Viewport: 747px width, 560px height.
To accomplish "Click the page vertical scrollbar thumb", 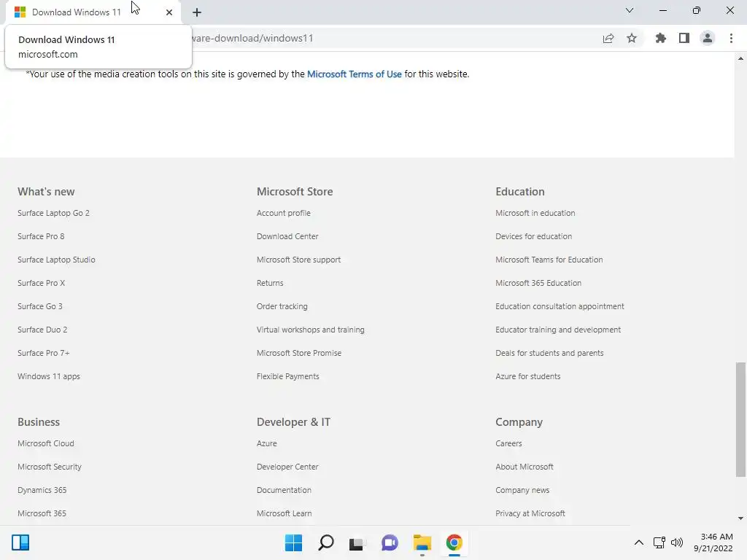I will click(740, 419).
